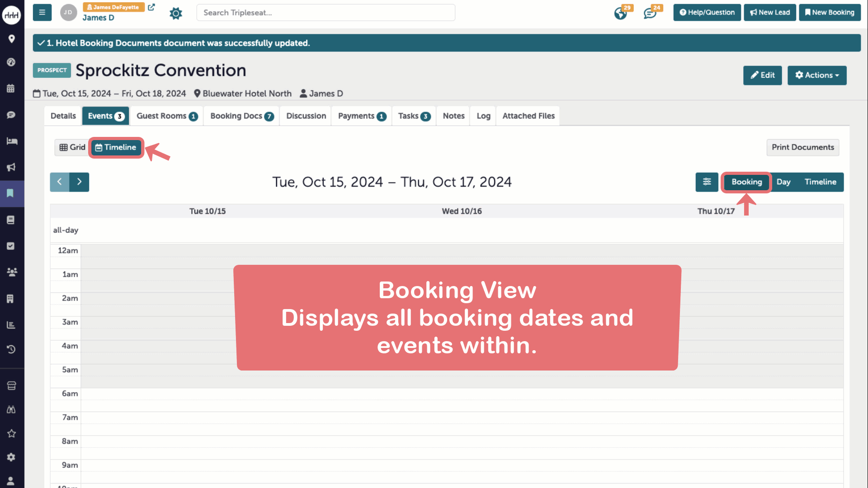Focus the Search Tripleseat field
This screenshot has height=488, width=868.
(x=325, y=13)
